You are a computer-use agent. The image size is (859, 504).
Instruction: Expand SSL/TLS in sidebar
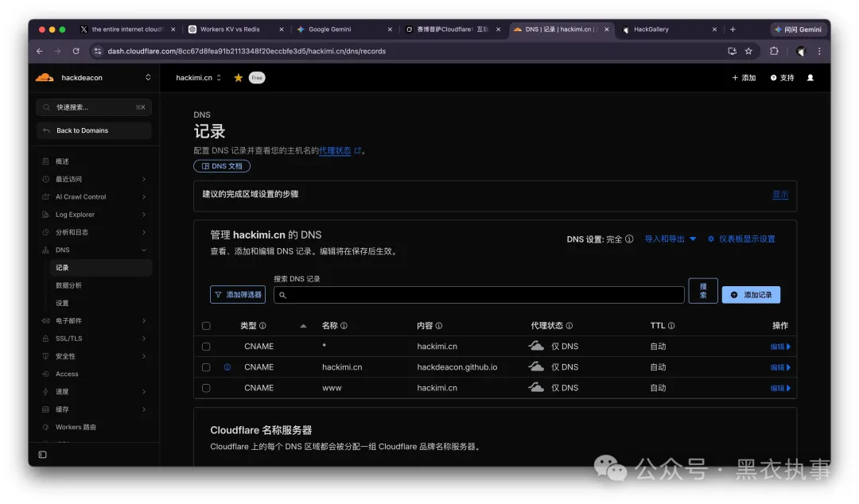94,339
